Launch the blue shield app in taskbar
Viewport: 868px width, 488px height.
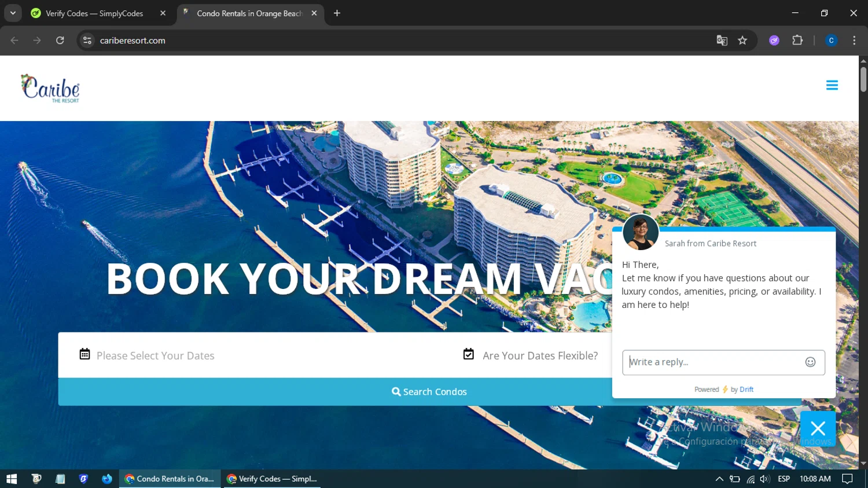(83, 479)
